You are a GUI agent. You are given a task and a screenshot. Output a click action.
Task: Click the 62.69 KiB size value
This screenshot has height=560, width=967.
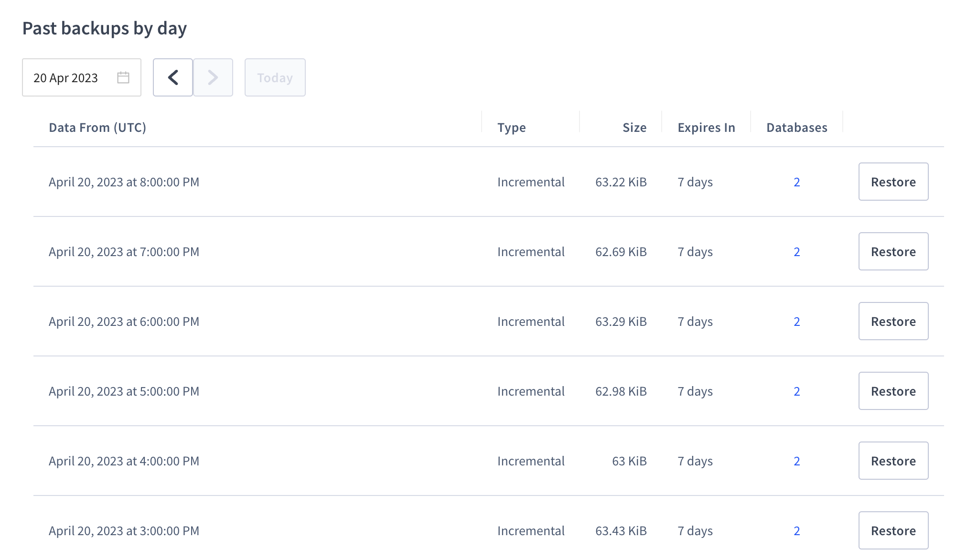pos(621,252)
